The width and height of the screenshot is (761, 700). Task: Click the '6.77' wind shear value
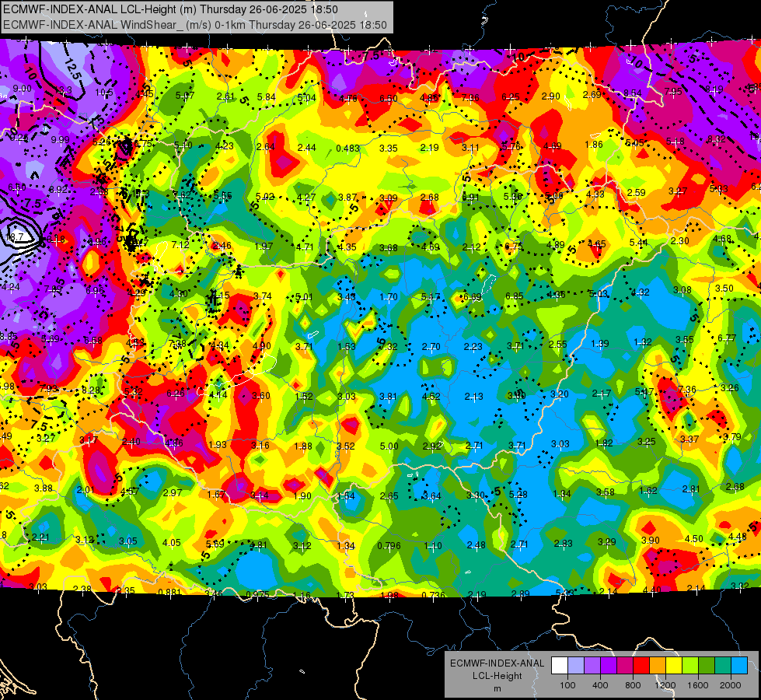(x=727, y=338)
